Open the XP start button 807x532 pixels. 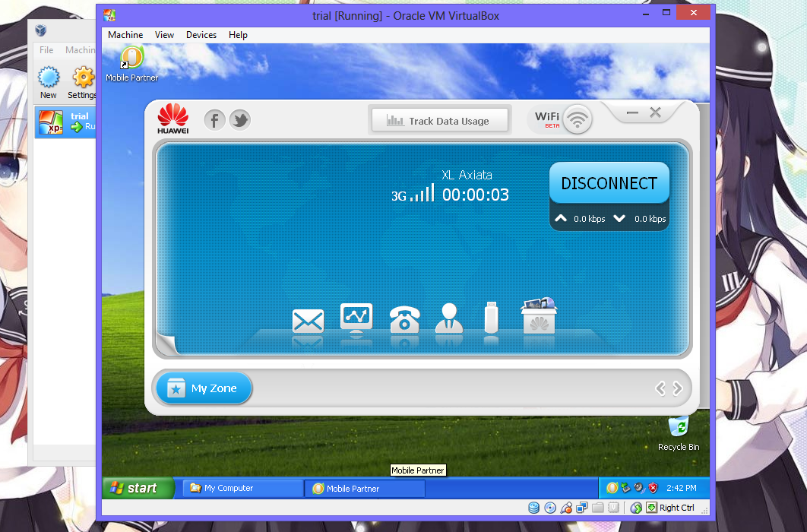click(x=138, y=488)
